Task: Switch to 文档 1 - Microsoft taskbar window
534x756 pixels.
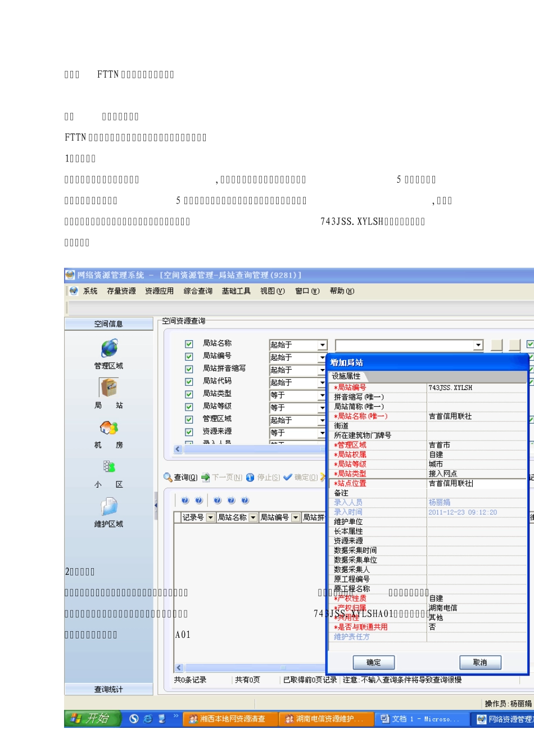Action: pos(422,719)
